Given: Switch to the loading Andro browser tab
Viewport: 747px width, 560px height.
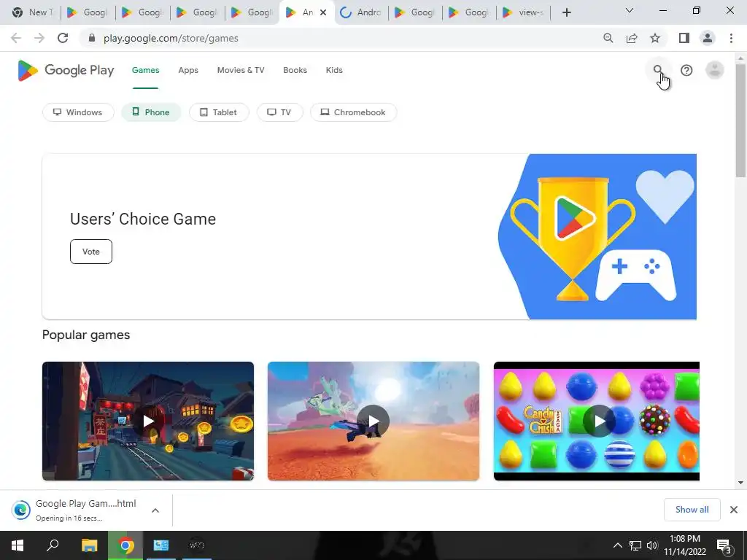Looking at the screenshot, I should tap(360, 12).
